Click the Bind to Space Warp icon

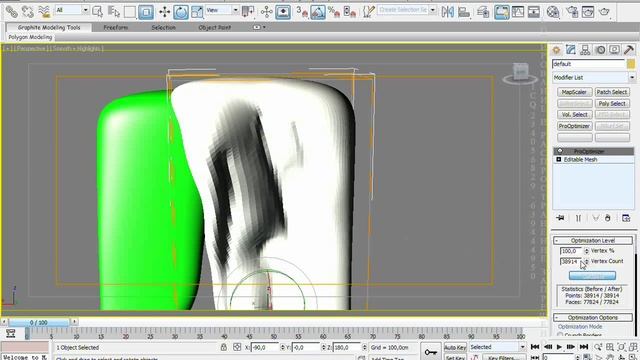pos(44,11)
